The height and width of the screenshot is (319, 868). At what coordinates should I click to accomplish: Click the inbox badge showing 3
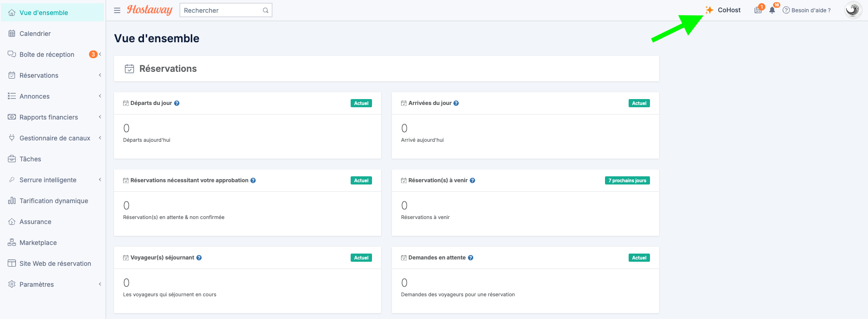(93, 54)
